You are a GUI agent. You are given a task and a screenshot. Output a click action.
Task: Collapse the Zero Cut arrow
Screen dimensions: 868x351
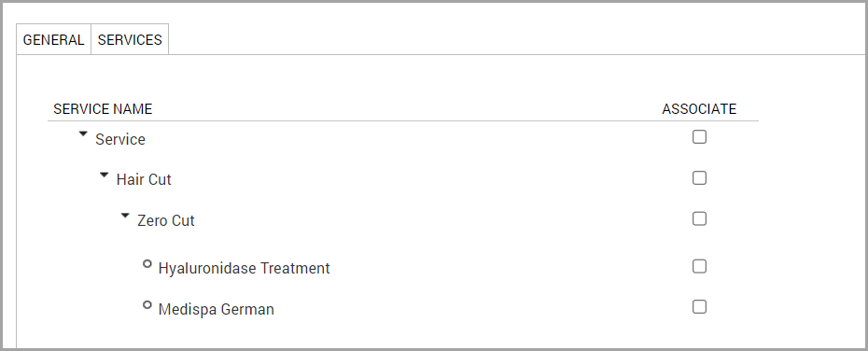(125, 216)
